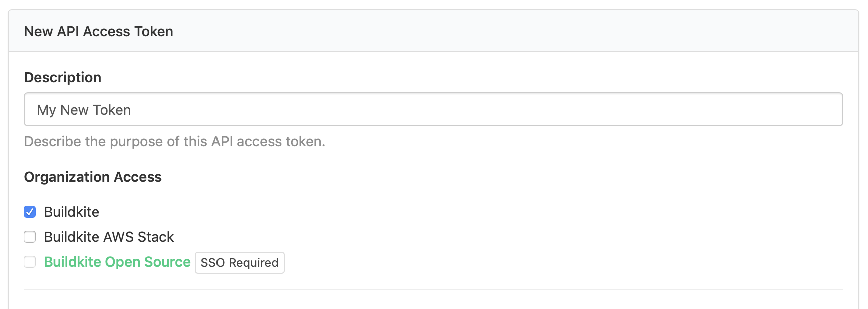The width and height of the screenshot is (868, 309).
Task: Click the New API Access Token title
Action: pyautogui.click(x=98, y=31)
